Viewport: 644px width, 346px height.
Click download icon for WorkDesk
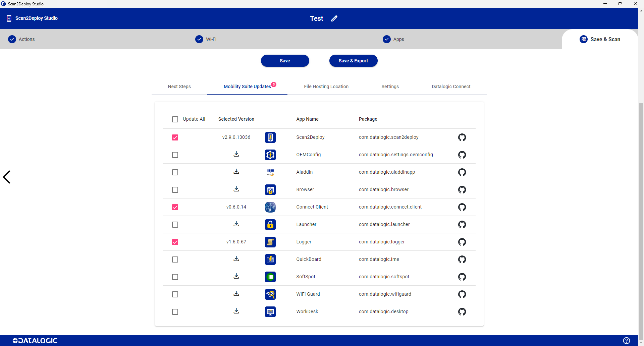(x=236, y=311)
